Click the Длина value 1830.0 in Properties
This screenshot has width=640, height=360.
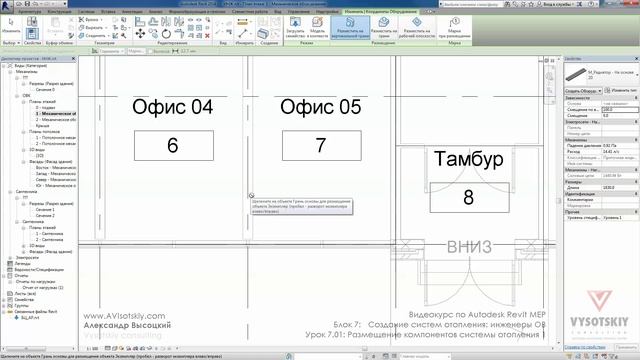(x=620, y=188)
